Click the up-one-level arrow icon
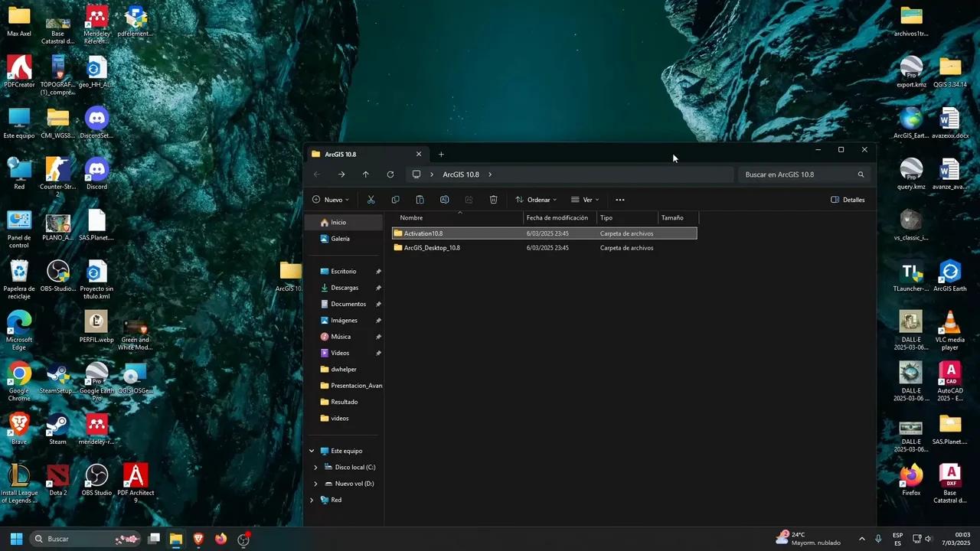The width and height of the screenshot is (980, 551). pos(365,174)
